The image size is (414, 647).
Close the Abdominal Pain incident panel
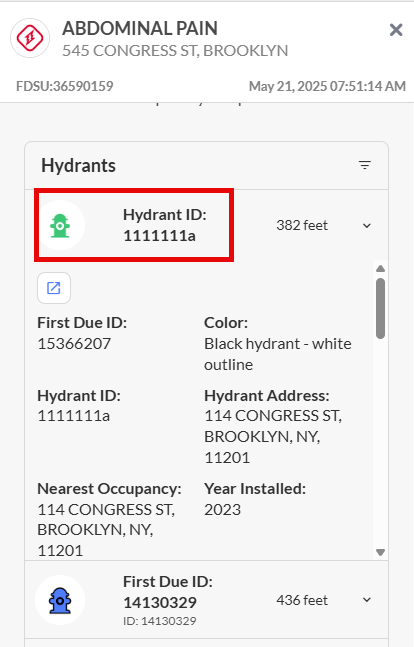click(396, 30)
